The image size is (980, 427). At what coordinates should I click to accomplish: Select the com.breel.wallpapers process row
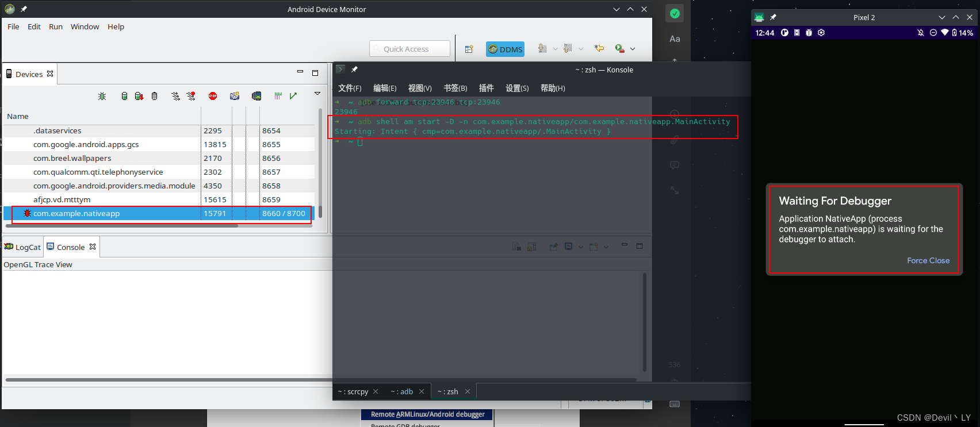(x=159, y=158)
